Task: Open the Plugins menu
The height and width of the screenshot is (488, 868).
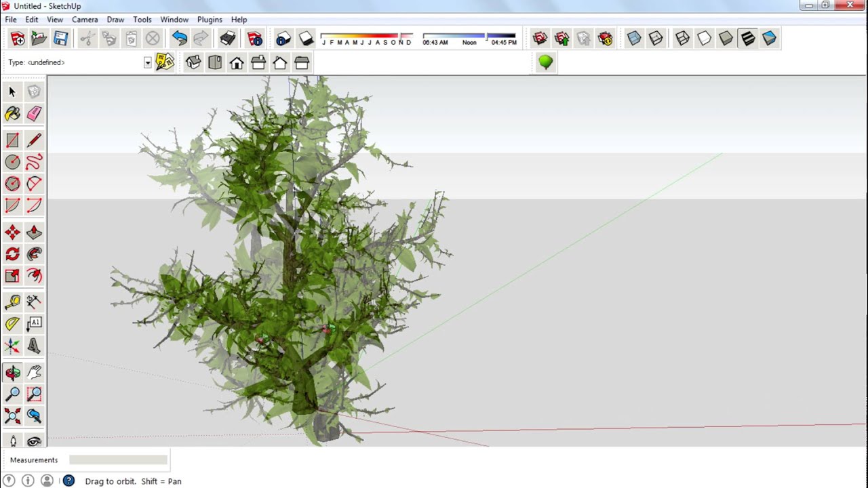Action: click(x=210, y=20)
